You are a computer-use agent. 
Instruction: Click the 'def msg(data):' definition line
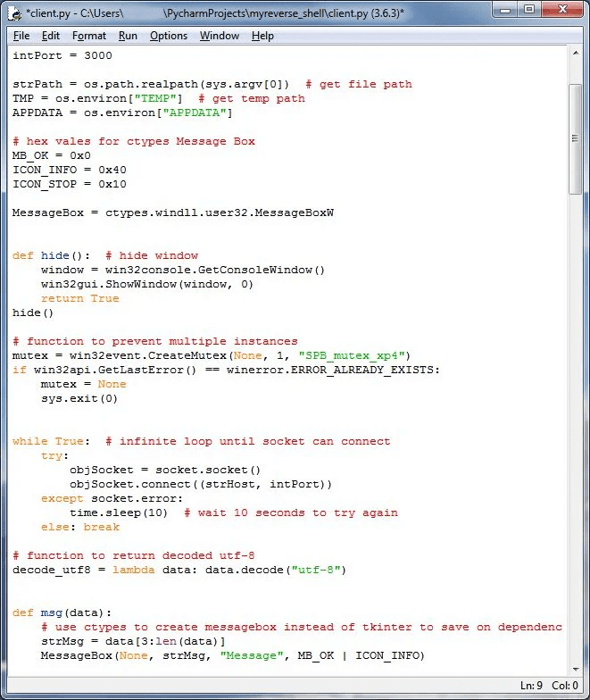point(62,612)
